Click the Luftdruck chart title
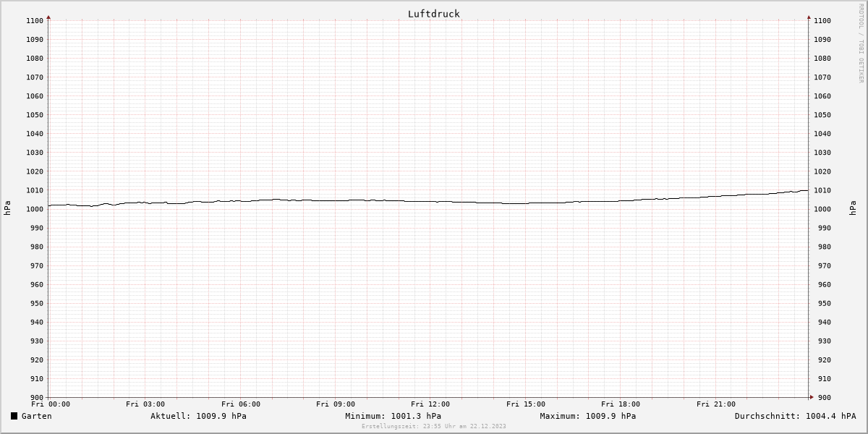 [433, 14]
